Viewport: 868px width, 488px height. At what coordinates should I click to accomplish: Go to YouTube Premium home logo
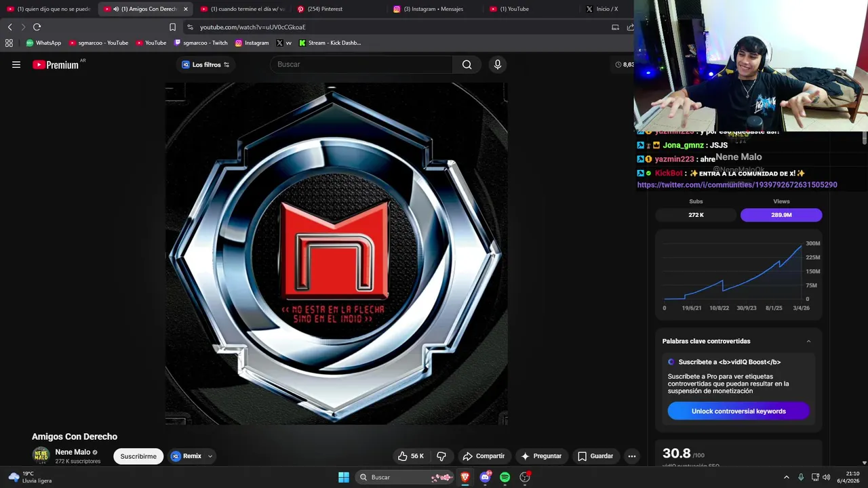(56, 64)
